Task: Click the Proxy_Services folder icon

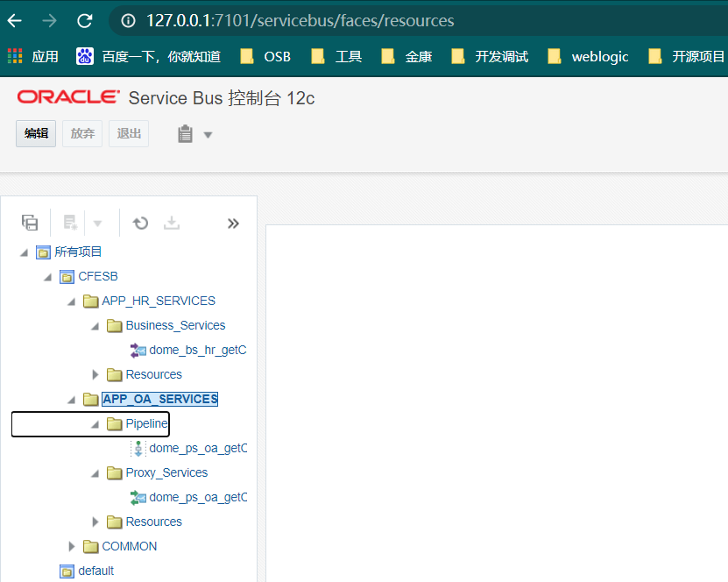Action: [x=114, y=472]
